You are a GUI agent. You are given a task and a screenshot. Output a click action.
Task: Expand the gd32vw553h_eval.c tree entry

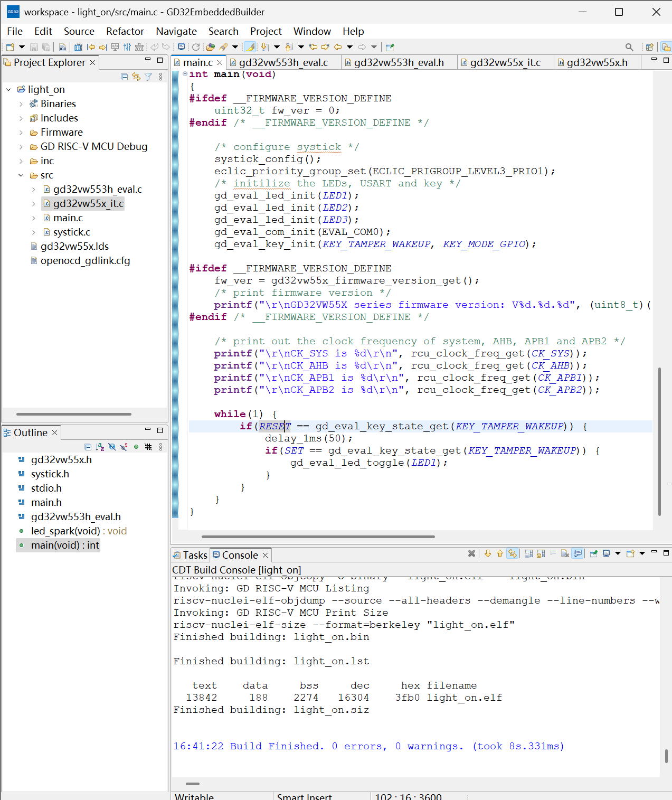34,190
